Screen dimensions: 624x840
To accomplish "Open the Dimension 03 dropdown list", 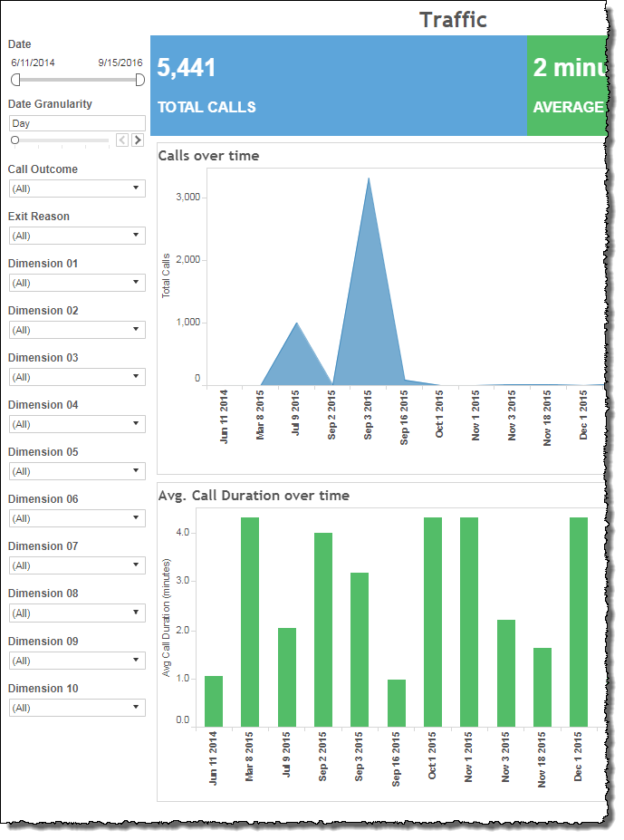I will [x=77, y=377].
